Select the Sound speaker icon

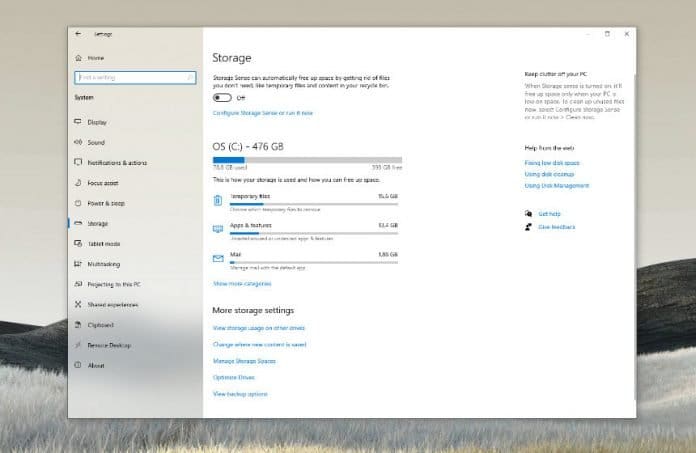click(x=78, y=142)
